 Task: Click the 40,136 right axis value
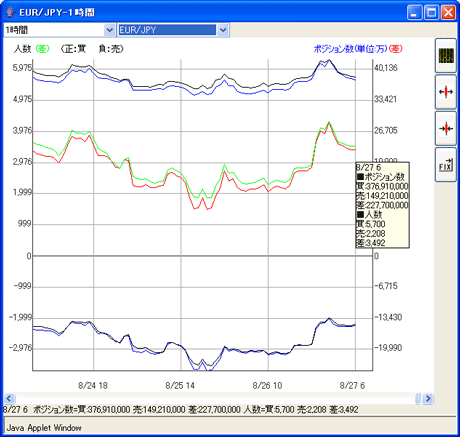[386, 68]
